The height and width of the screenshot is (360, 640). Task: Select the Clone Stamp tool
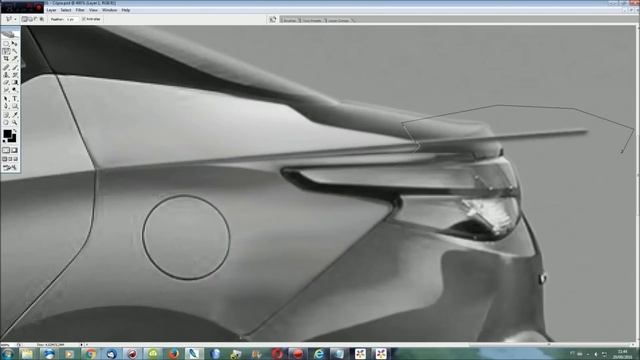coord(6,74)
